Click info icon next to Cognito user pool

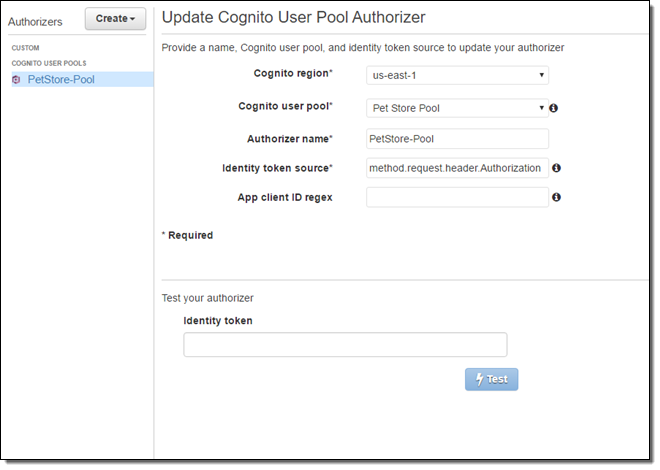(554, 107)
